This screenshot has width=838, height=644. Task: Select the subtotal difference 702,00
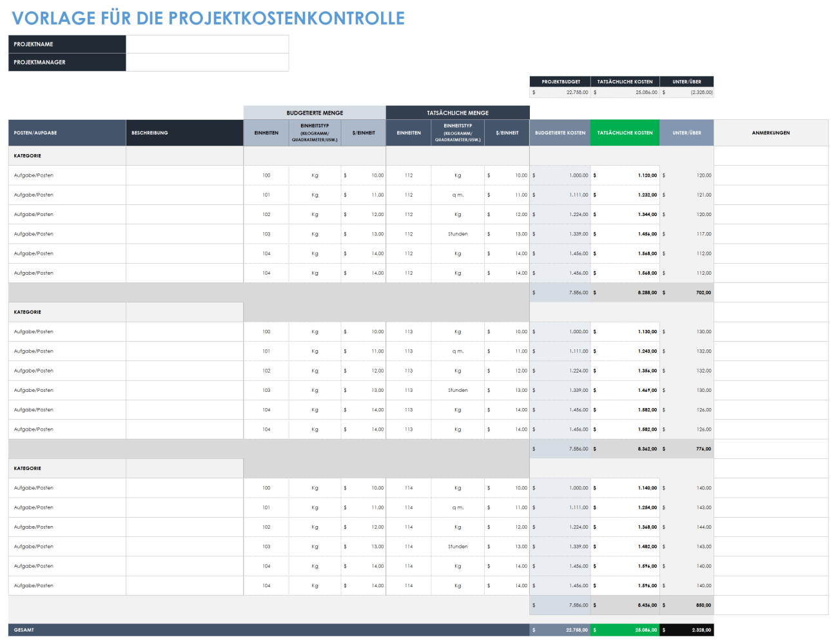pos(687,293)
